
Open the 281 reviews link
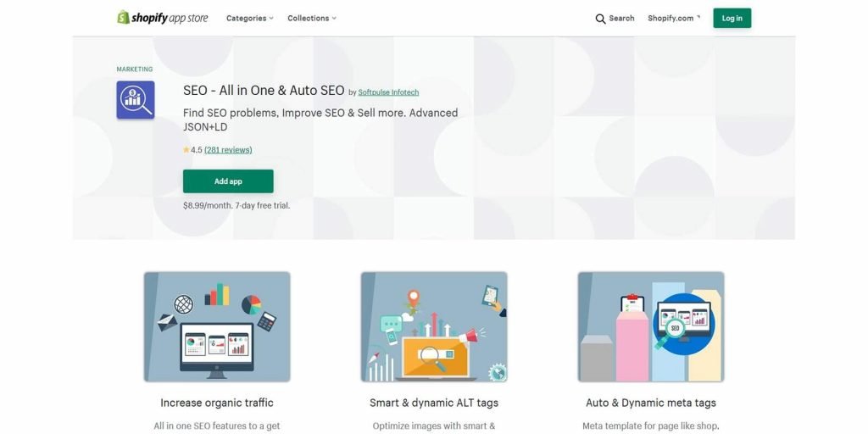pyautogui.click(x=228, y=150)
